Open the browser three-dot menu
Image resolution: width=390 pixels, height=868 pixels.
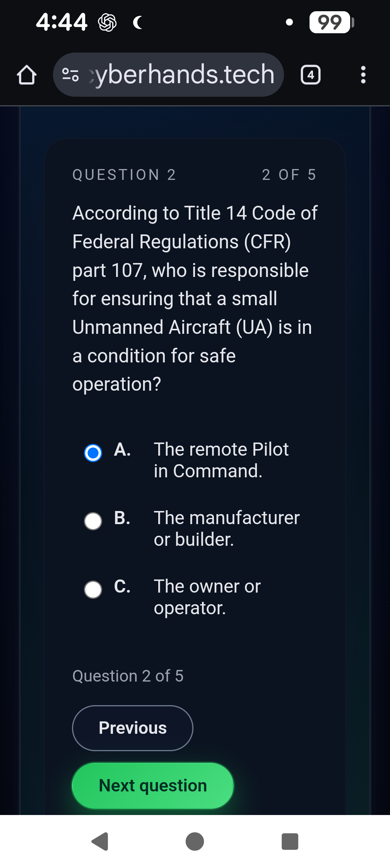[x=363, y=74]
